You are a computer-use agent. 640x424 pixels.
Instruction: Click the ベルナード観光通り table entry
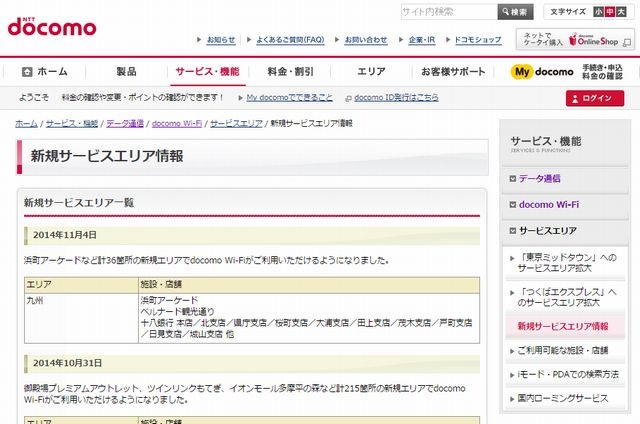point(178,312)
